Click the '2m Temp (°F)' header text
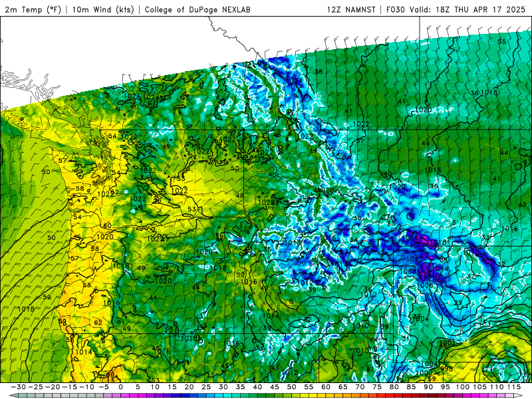 33,9
